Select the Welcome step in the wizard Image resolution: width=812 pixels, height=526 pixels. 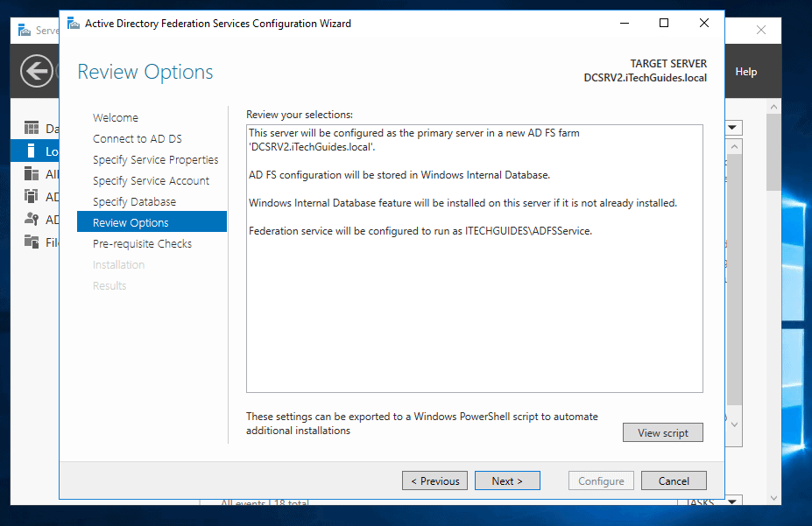click(115, 117)
